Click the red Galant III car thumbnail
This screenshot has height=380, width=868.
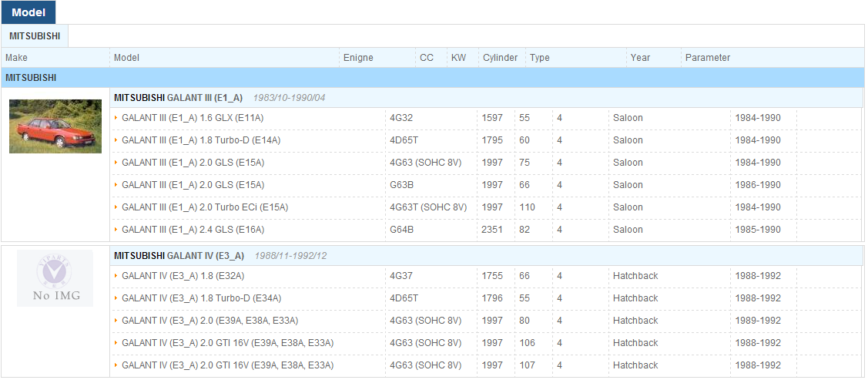point(55,126)
